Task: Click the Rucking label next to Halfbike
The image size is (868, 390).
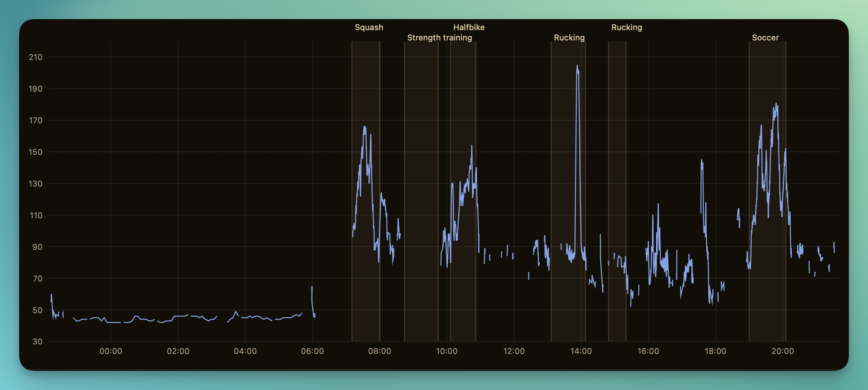Action: click(627, 27)
